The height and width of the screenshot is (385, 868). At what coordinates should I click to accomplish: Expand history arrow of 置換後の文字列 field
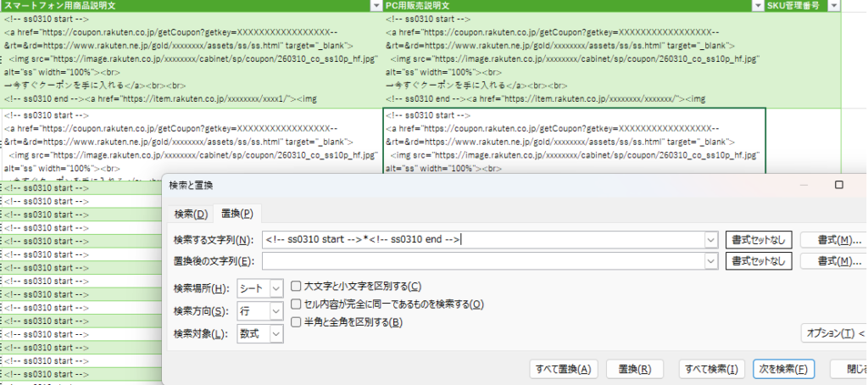(710, 262)
